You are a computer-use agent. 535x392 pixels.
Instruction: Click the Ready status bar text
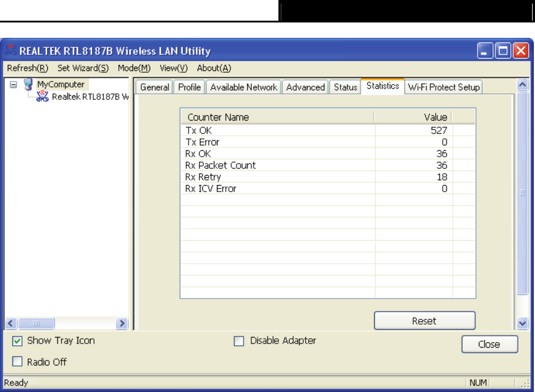point(16,383)
